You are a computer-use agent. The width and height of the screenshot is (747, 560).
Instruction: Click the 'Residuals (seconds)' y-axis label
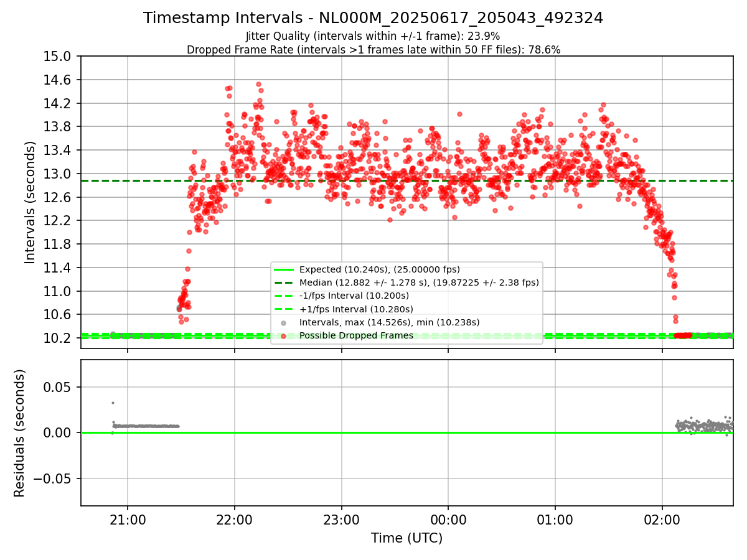click(x=19, y=433)
